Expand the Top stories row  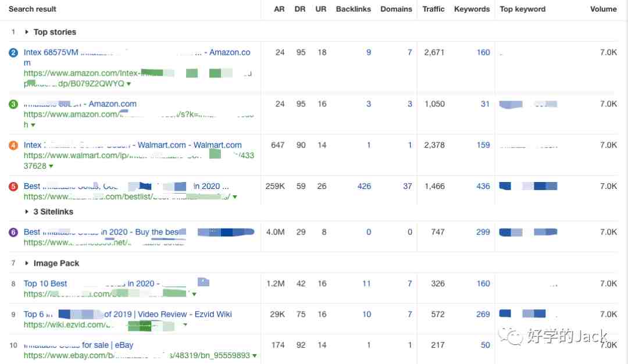[27, 32]
